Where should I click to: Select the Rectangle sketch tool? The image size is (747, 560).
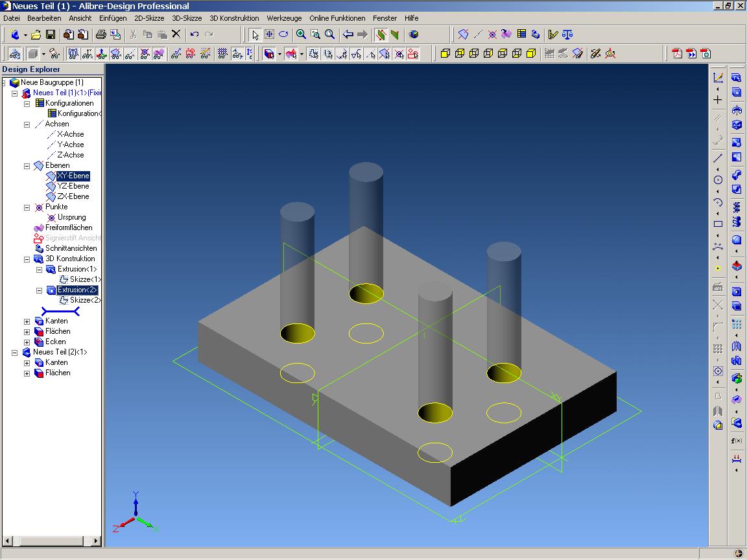pos(718,224)
